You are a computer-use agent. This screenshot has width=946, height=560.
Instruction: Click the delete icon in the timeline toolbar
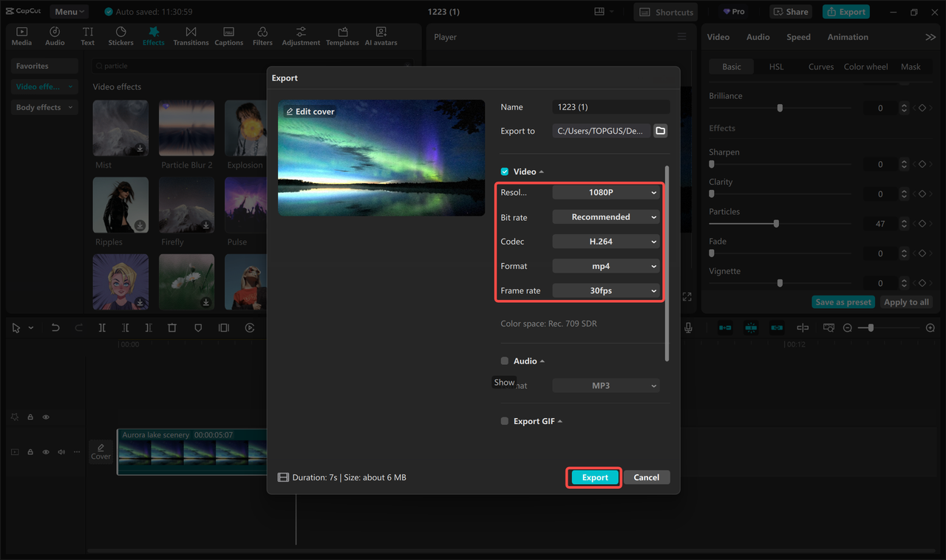point(172,327)
